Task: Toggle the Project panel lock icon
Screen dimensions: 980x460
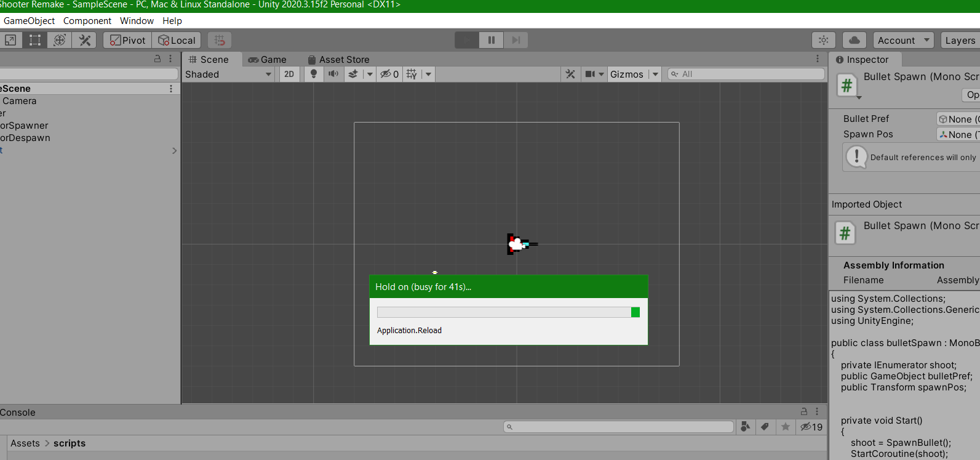Action: click(x=804, y=411)
